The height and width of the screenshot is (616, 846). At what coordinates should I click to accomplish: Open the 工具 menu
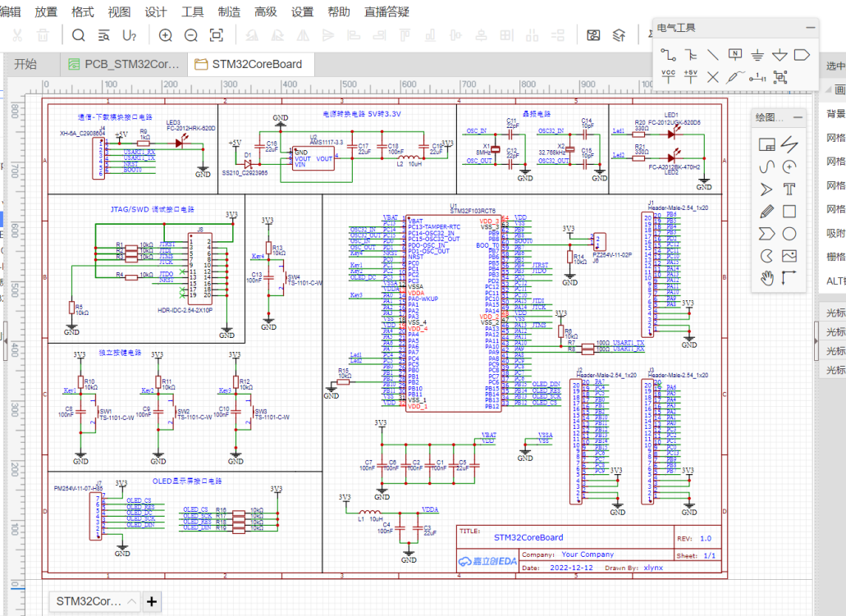click(192, 12)
